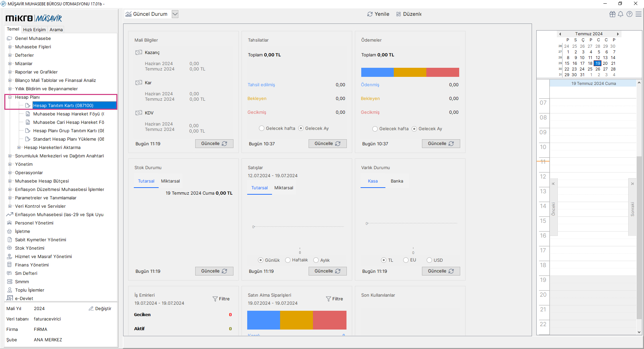Switch Varlık Durumu to Banka tab

coord(397,181)
